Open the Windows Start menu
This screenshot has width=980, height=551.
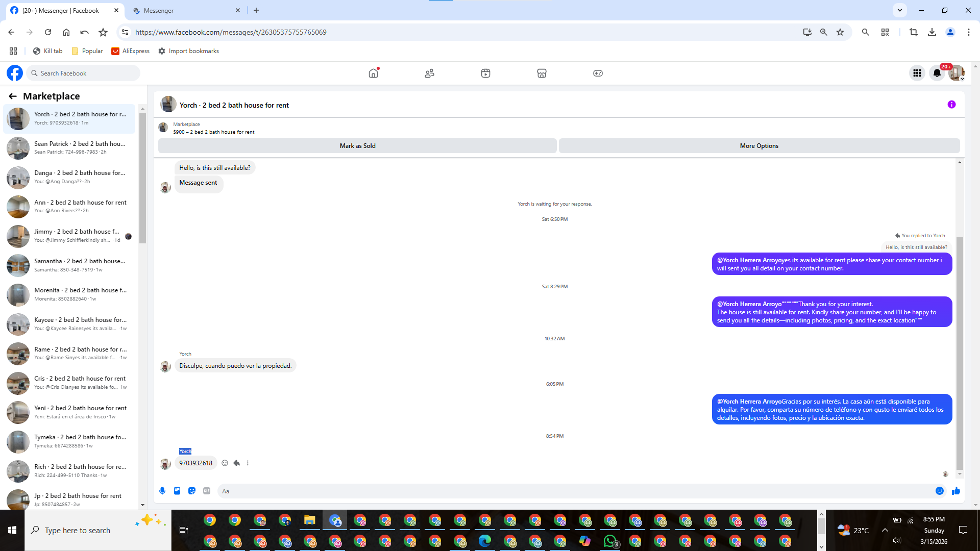pyautogui.click(x=12, y=530)
